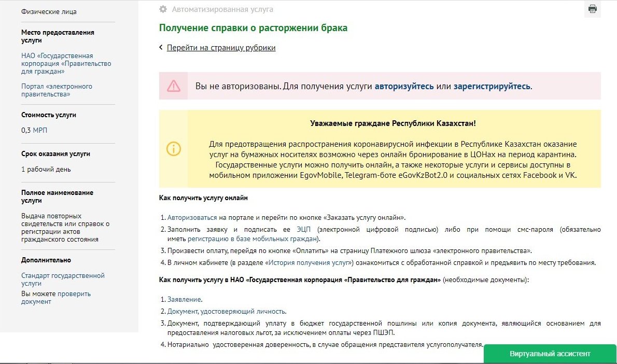Click the зарегистрируйтесь link in warning banner

pyautogui.click(x=492, y=86)
